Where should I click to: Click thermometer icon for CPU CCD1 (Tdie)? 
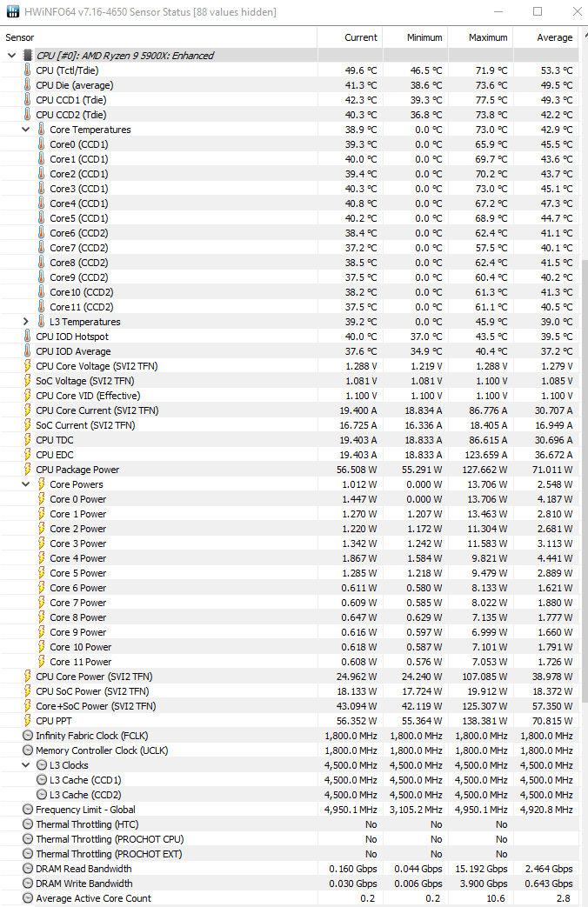coord(27,99)
